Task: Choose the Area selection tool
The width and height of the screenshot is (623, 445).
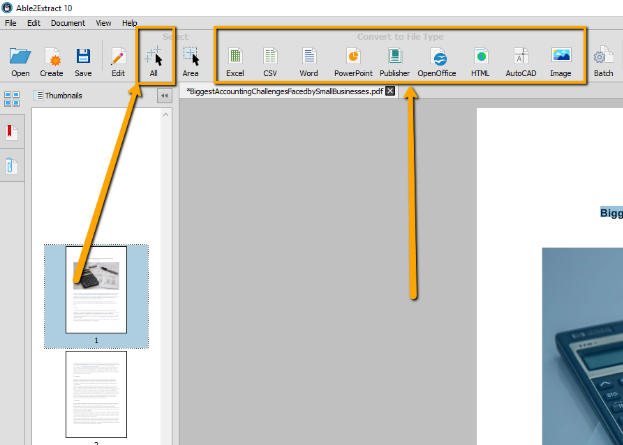Action: [191, 62]
